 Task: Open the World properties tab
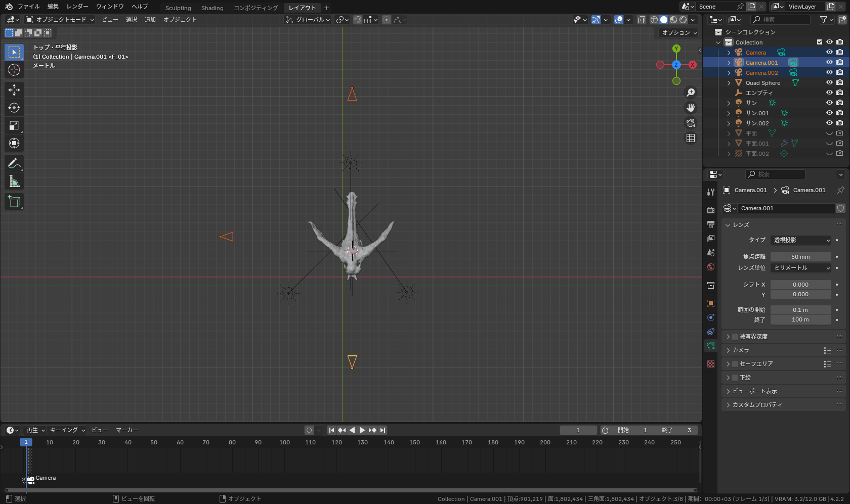[x=711, y=267]
